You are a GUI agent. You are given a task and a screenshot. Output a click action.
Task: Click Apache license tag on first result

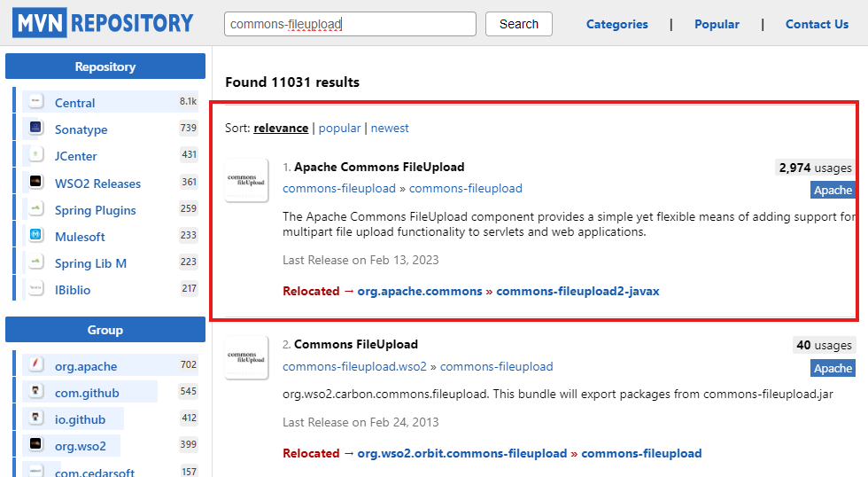click(833, 190)
